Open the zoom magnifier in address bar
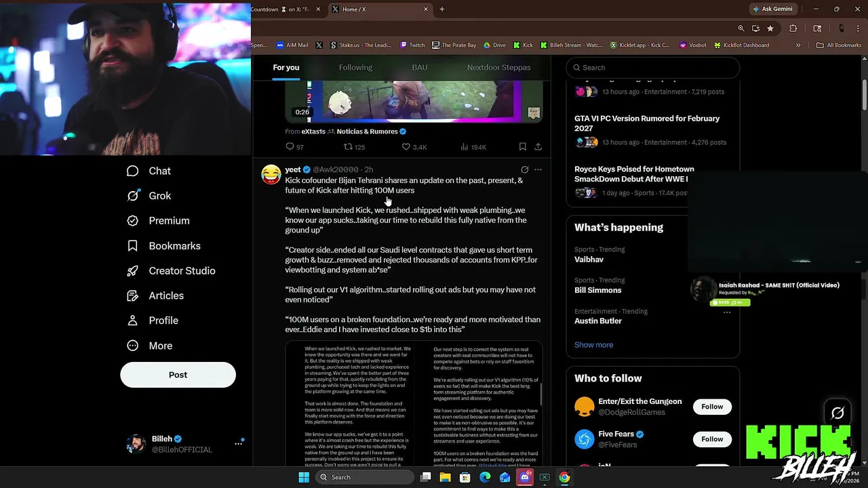This screenshot has height=488, width=868. [x=741, y=28]
